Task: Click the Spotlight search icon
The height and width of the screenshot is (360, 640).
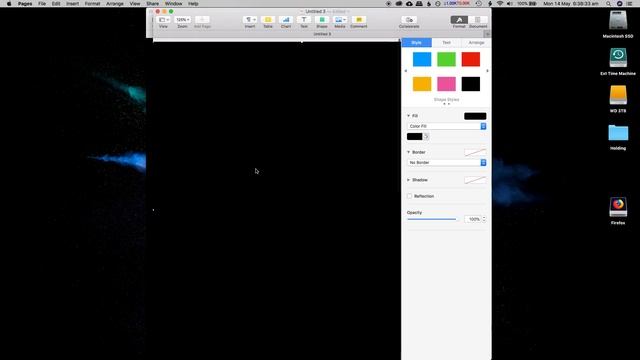Action: [609, 4]
